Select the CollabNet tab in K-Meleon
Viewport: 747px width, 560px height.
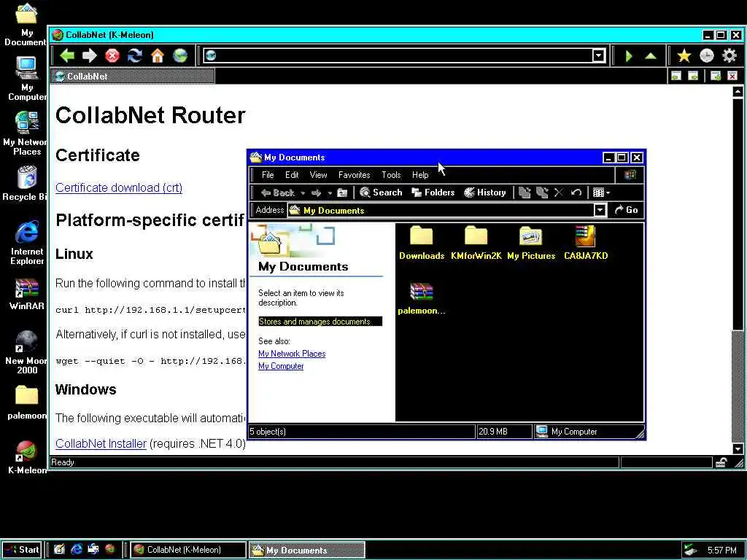[x=133, y=76]
